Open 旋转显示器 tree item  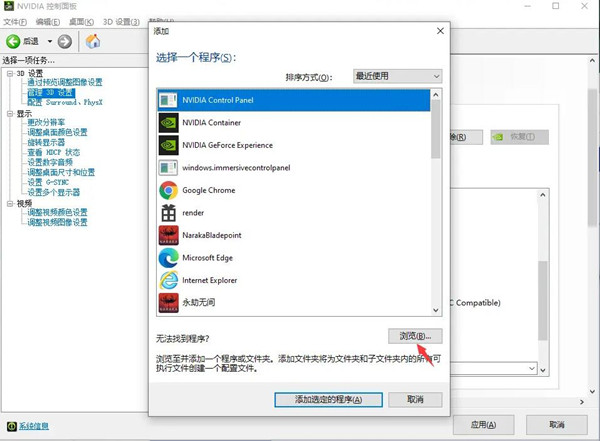click(x=46, y=142)
